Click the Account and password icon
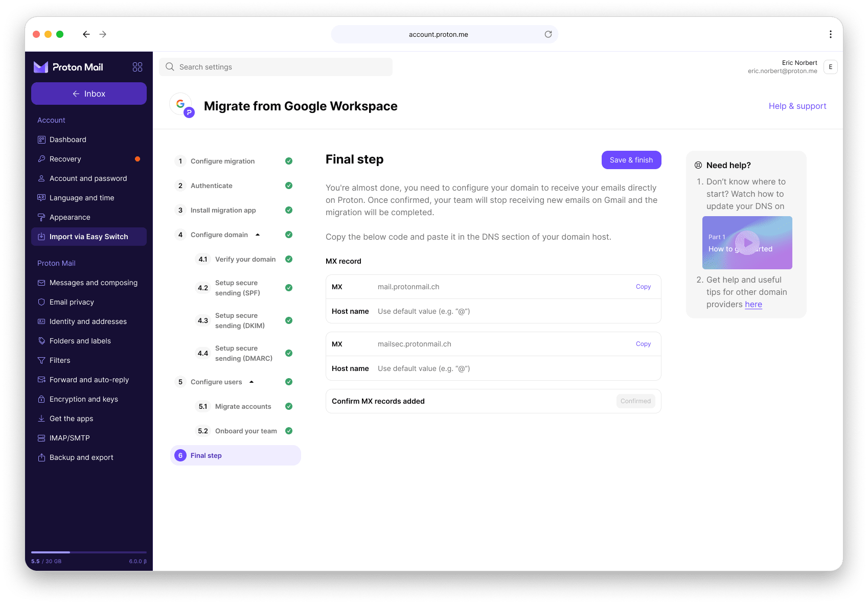This screenshot has width=868, height=604. point(41,178)
